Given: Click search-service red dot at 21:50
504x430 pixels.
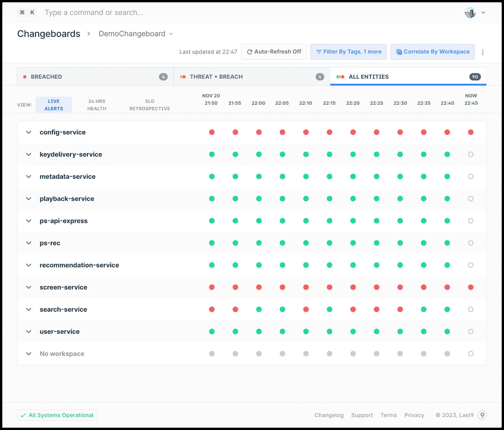Looking at the screenshot, I should click(212, 309).
